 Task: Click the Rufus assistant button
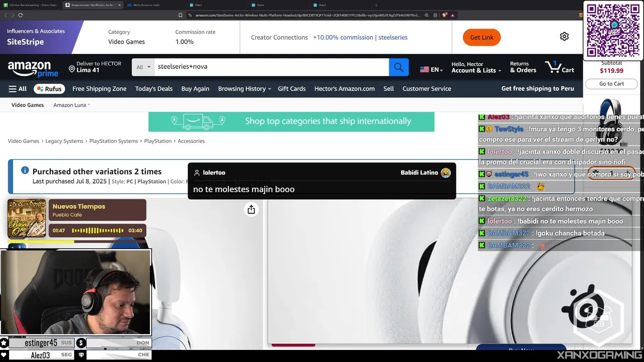pos(49,88)
